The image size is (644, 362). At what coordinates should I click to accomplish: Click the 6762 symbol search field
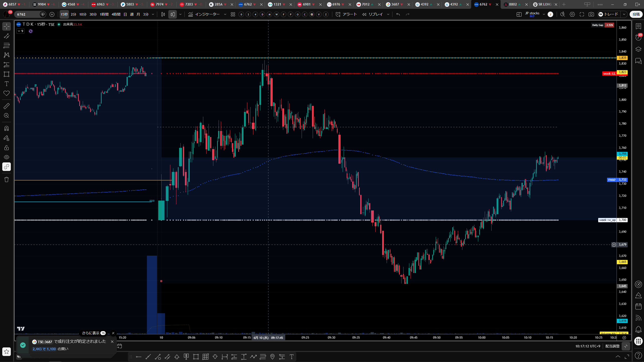27,14
